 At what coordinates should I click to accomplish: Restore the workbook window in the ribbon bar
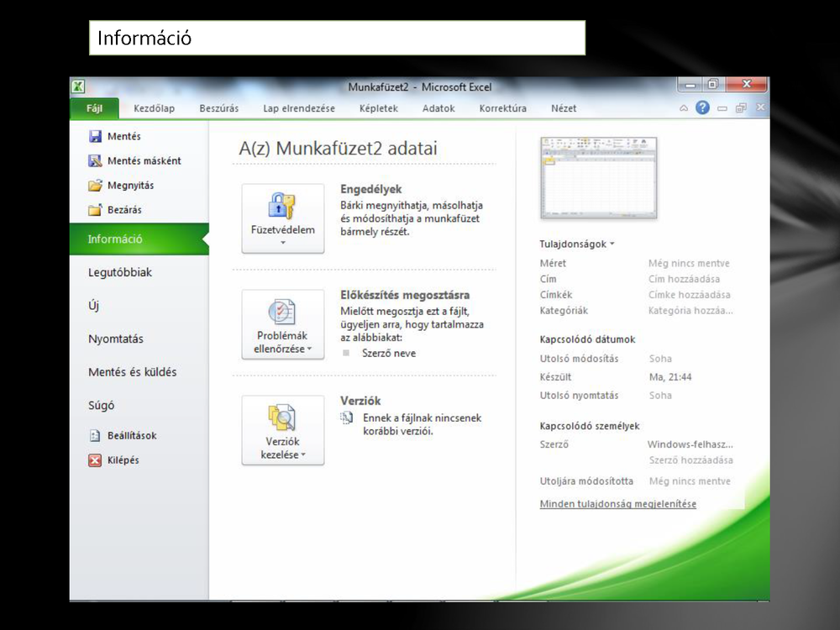point(741,108)
